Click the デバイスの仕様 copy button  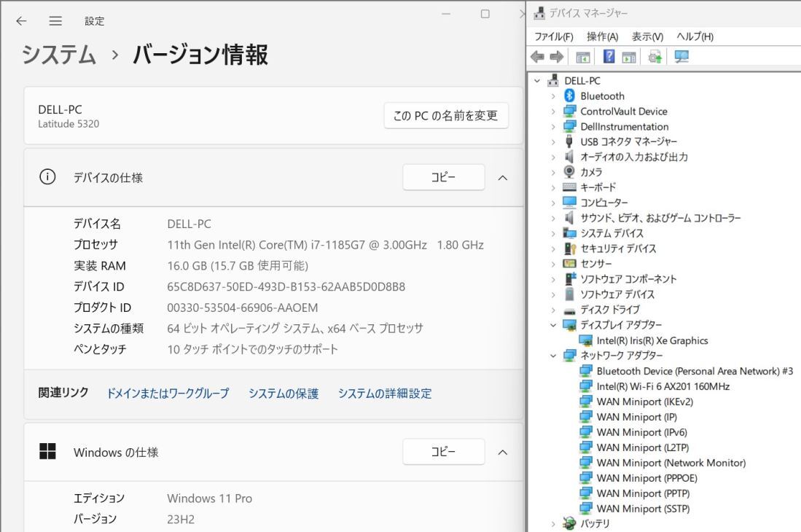click(x=443, y=177)
